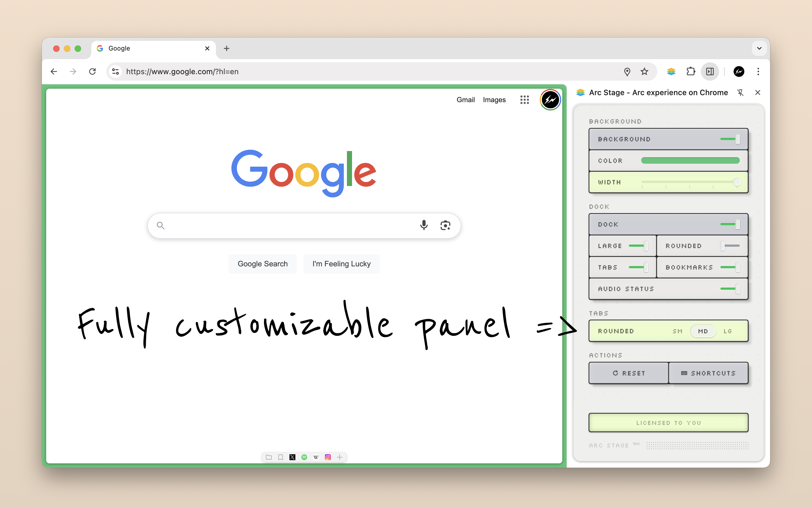Open the Shortcuts button
Screen dimensions: 812x508
[708, 373]
